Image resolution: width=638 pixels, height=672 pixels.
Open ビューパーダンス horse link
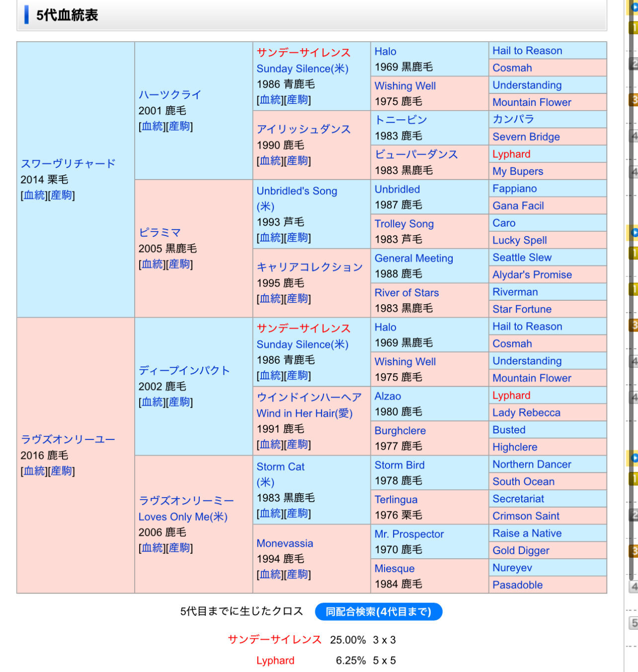416,154
